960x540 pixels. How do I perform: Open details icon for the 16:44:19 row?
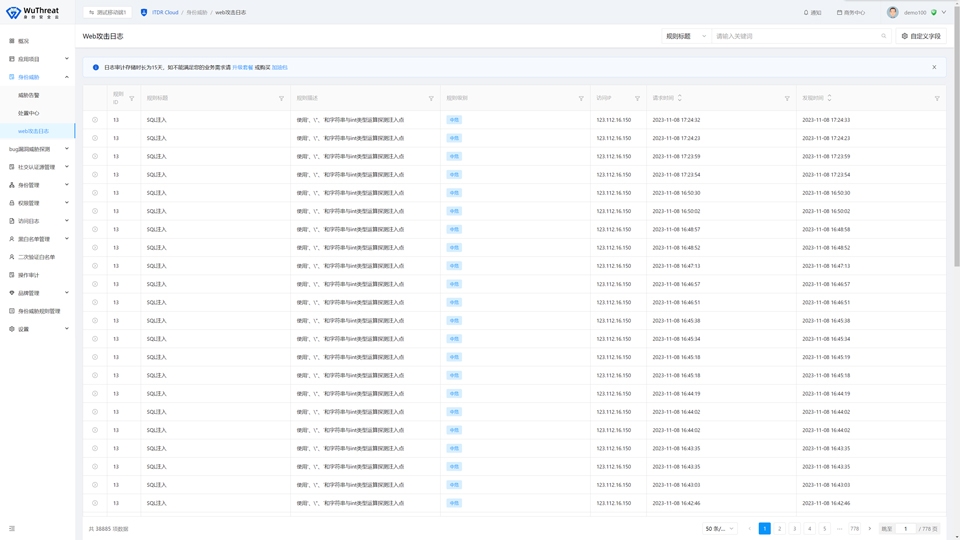95,394
